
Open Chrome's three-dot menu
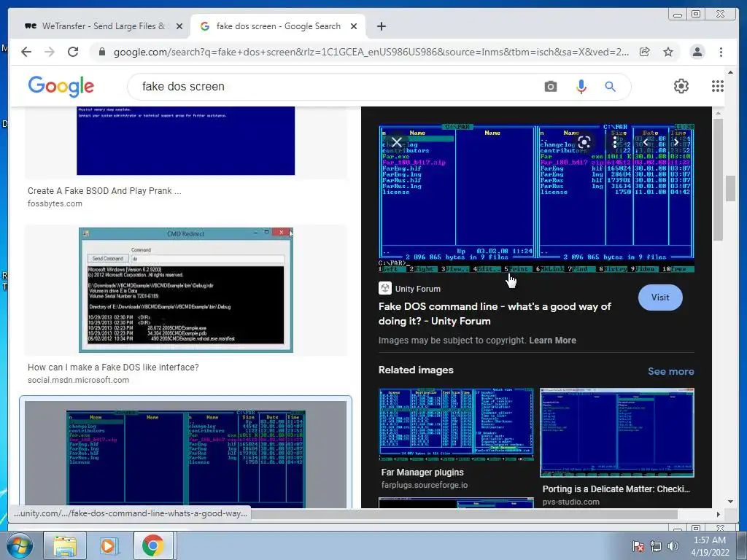(x=721, y=52)
